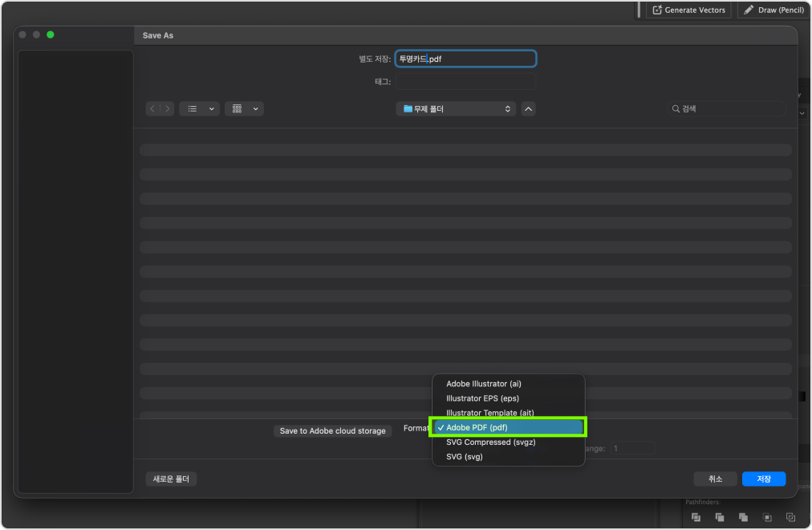Click the forward navigation arrow
The height and width of the screenshot is (530, 812).
167,108
